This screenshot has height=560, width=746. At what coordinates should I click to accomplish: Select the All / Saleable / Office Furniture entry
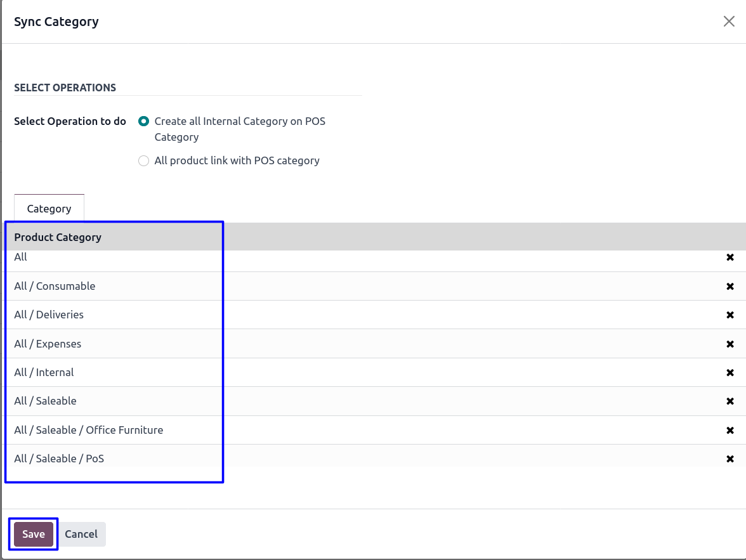[89, 430]
